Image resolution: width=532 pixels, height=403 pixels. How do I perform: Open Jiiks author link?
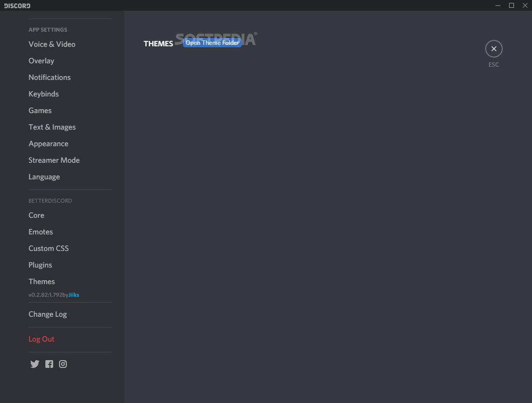pos(74,295)
